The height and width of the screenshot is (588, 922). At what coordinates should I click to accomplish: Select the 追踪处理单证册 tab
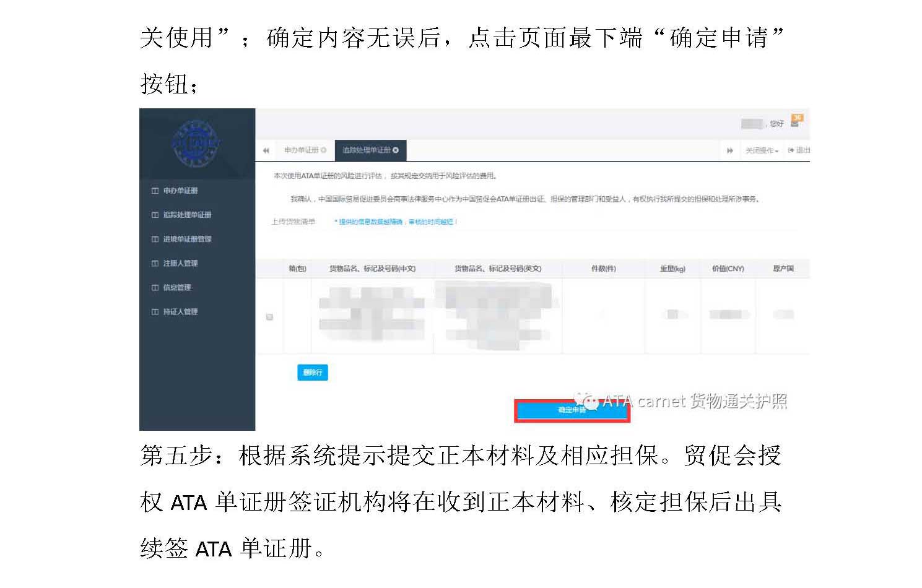tap(366, 150)
